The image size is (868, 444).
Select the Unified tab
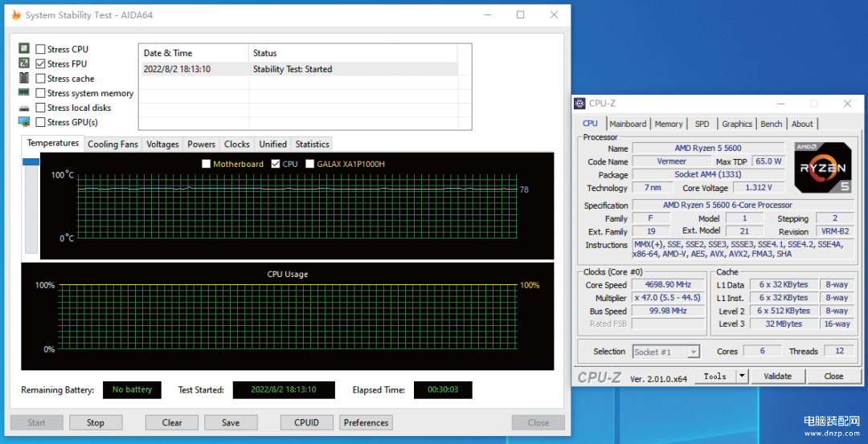pos(273,145)
